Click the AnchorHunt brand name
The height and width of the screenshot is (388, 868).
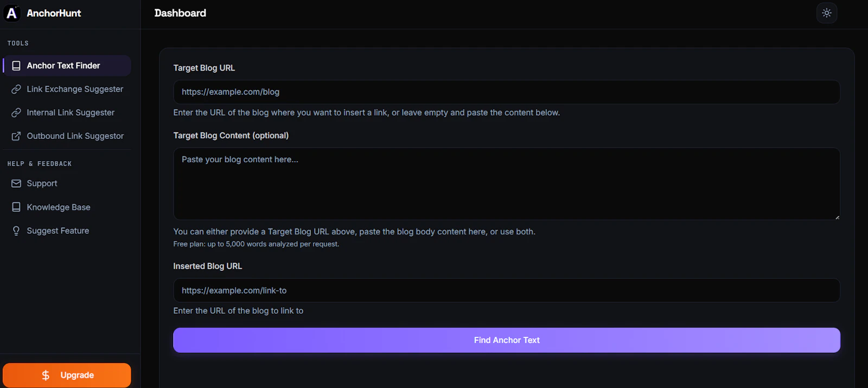pos(54,13)
